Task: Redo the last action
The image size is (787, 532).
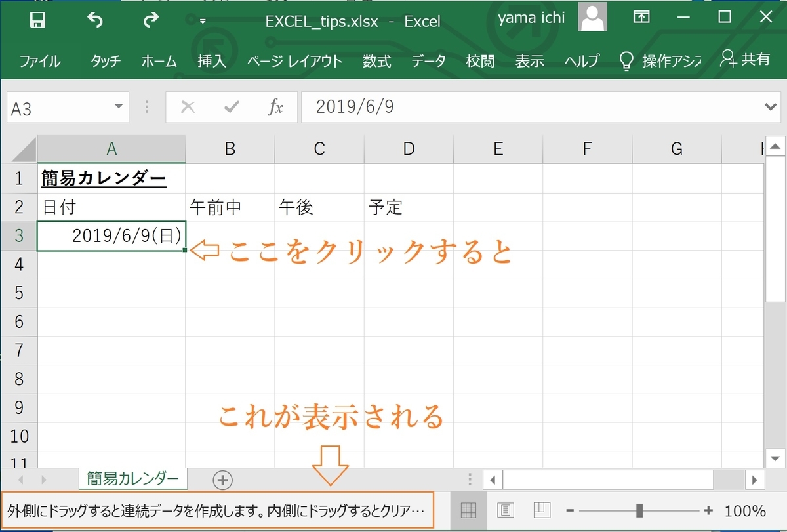Action: 153,20
